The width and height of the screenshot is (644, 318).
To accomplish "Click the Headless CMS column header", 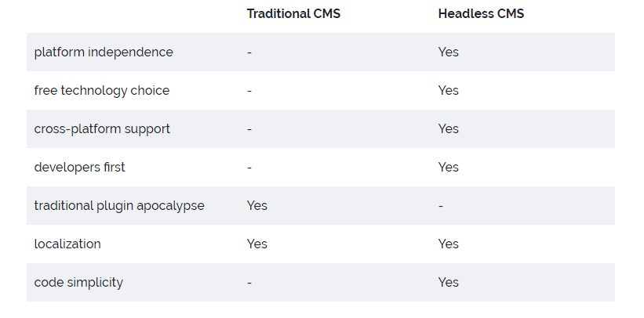I will (479, 13).
